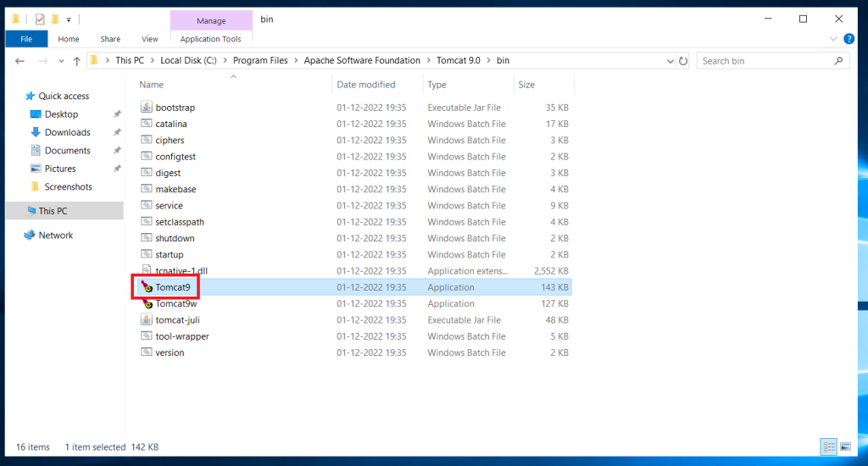Select the Tomcat9 application icon
868x466 pixels.
(146, 286)
